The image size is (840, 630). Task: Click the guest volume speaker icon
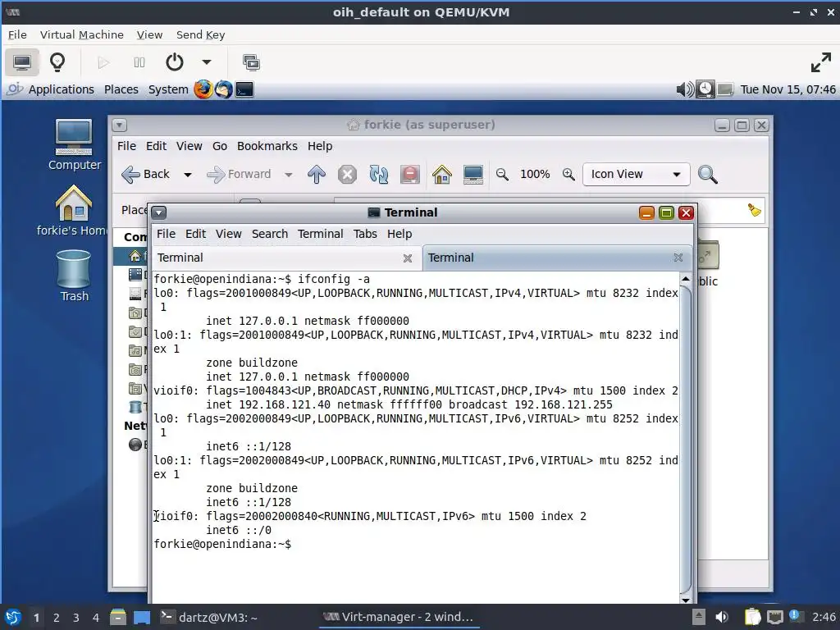tap(685, 89)
